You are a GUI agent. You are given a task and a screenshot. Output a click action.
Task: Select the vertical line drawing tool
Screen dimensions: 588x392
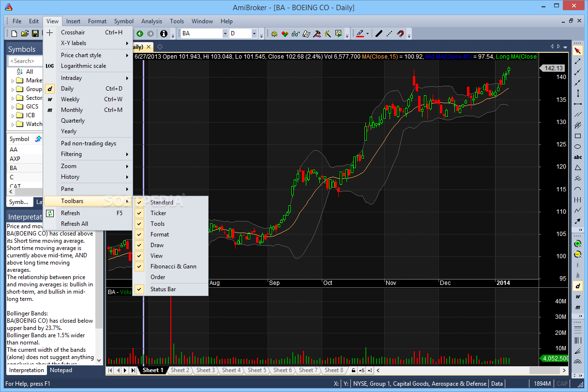click(577, 93)
